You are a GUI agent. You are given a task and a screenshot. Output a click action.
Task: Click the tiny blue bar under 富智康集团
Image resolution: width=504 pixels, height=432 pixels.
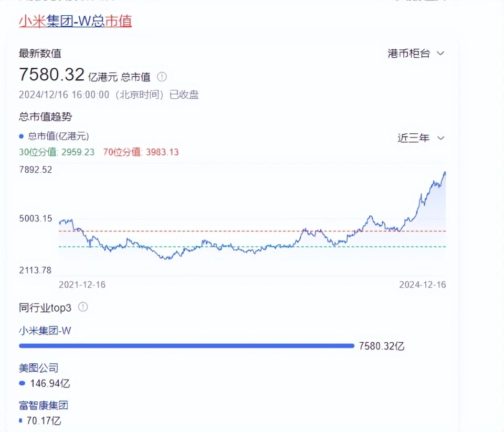click(20, 420)
